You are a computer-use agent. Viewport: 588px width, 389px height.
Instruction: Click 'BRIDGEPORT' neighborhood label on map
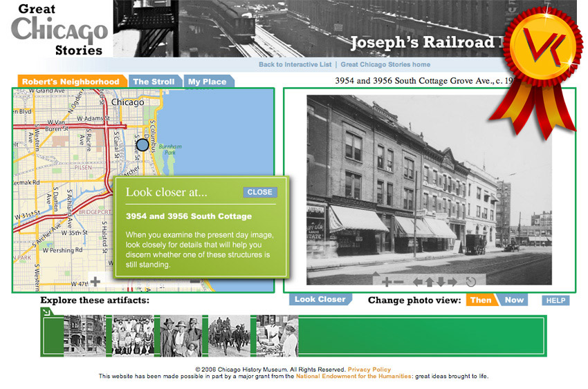click(x=95, y=212)
